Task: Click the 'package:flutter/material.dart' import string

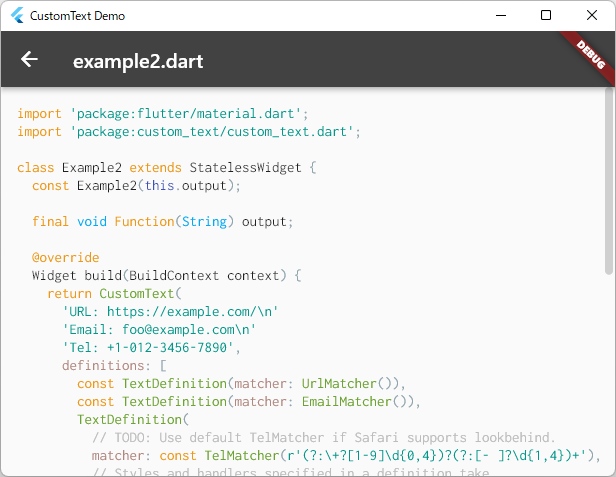Action: coord(185,114)
